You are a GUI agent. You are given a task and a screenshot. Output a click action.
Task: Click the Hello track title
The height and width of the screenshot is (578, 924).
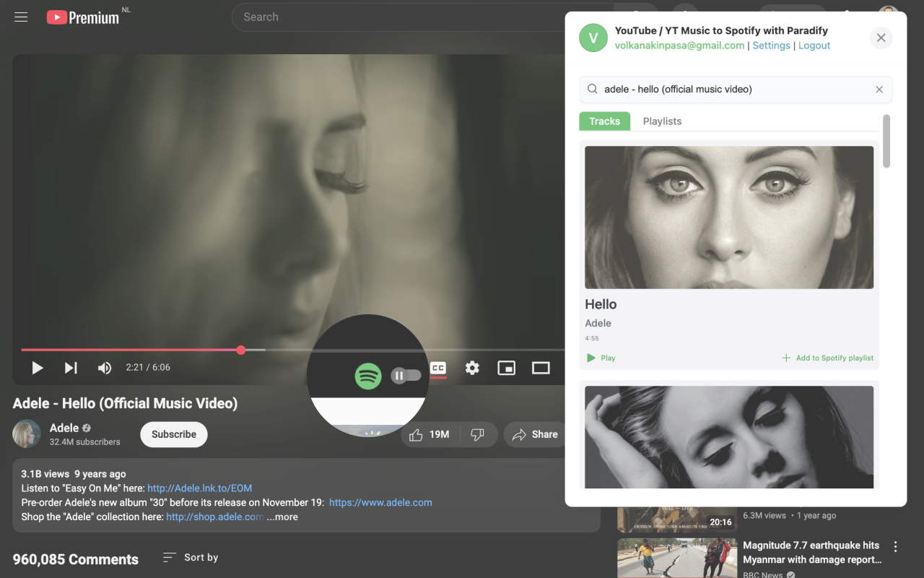point(601,304)
